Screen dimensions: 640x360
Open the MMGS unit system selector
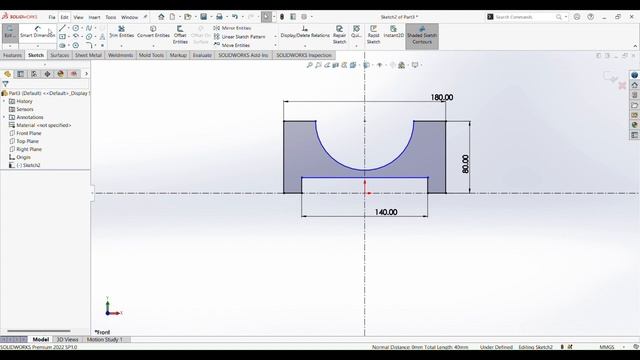click(x=607, y=347)
